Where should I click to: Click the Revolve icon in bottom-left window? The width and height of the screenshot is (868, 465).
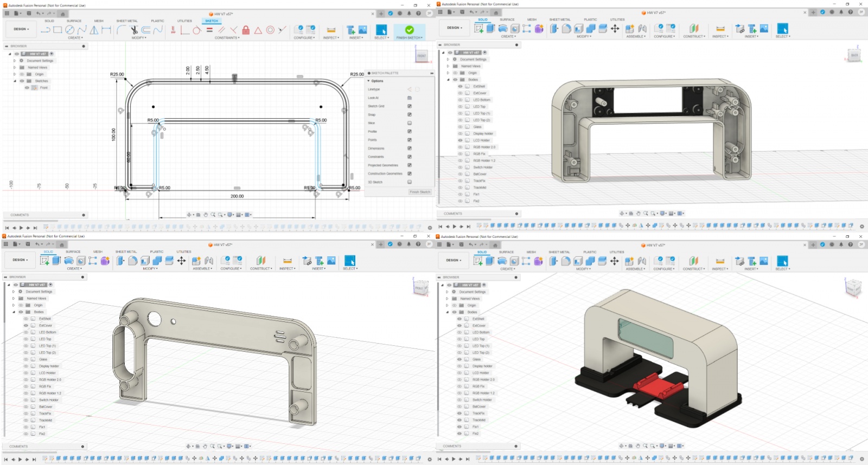(69, 261)
